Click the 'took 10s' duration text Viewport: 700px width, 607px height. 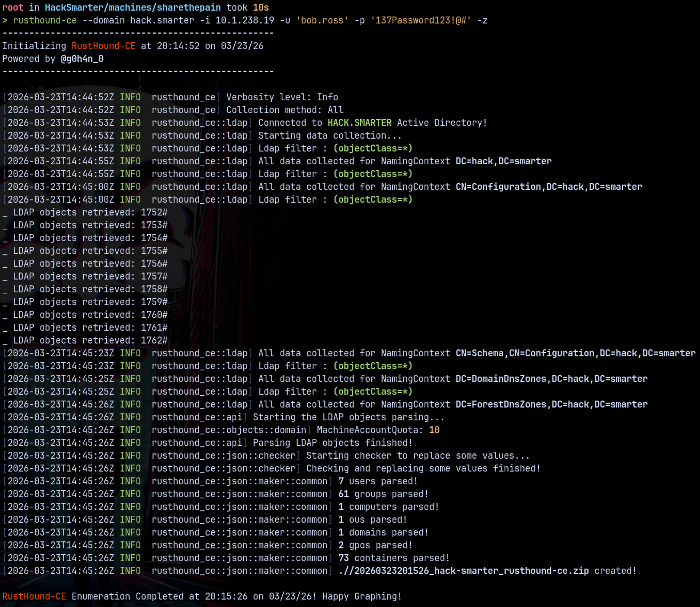click(x=248, y=7)
